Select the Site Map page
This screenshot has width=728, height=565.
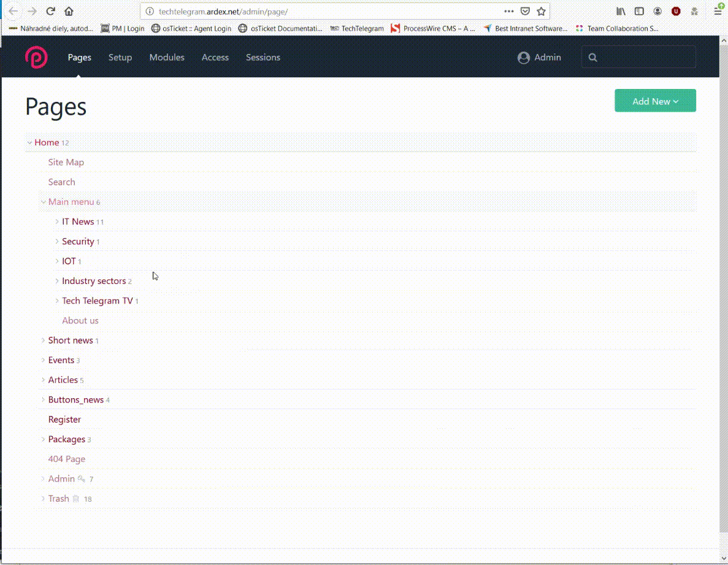click(x=66, y=162)
